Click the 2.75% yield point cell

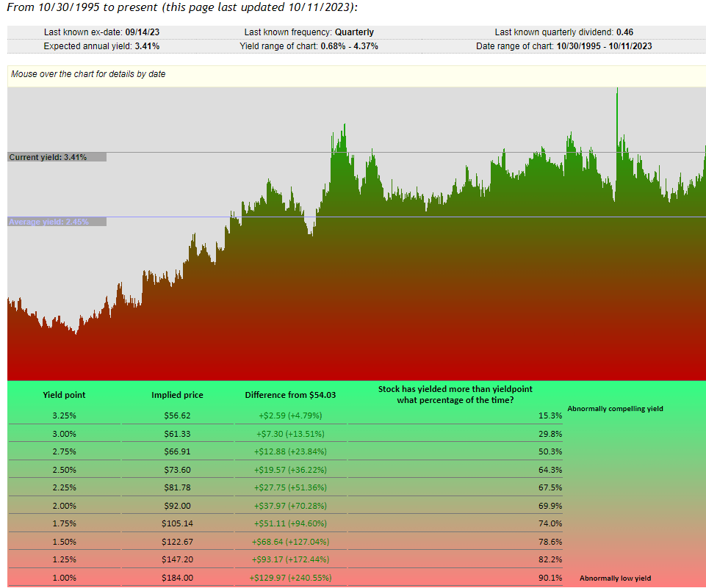[65, 451]
